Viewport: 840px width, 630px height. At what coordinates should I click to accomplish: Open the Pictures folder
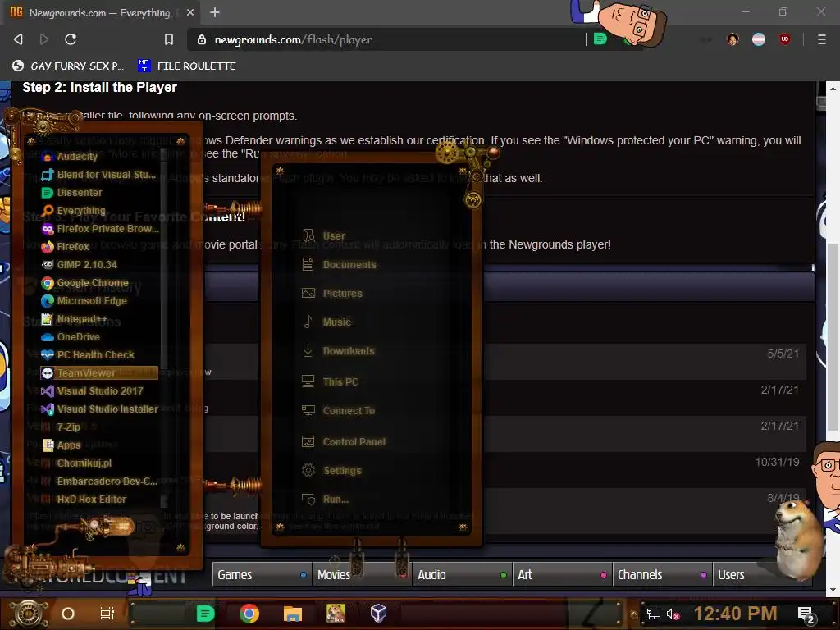click(x=332, y=294)
